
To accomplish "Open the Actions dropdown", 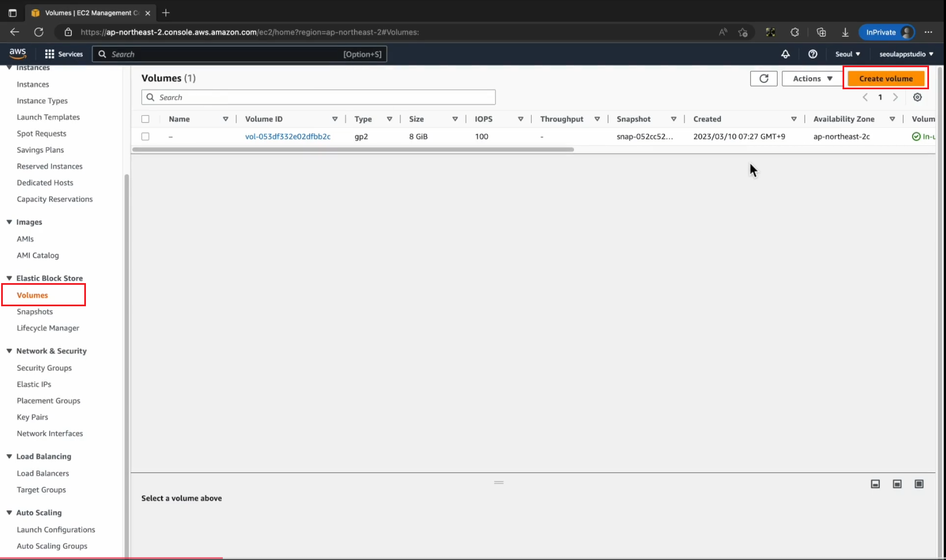I will tap(812, 79).
